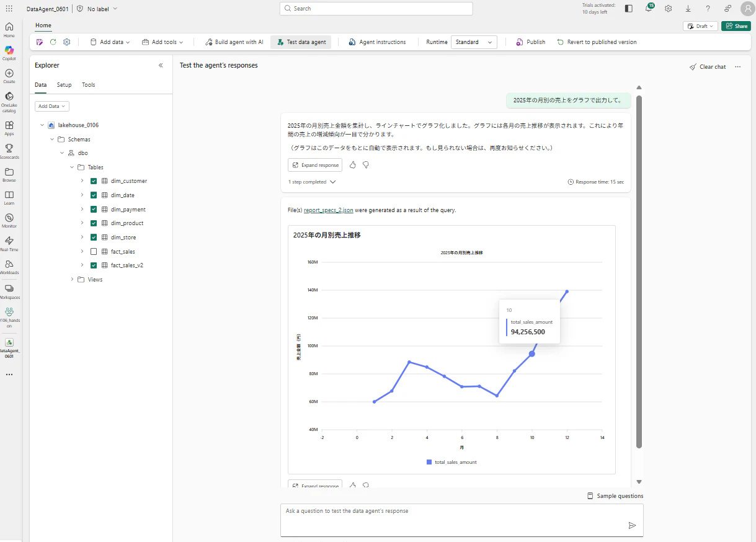Open the Add tools toolbar dropdown

[162, 42]
